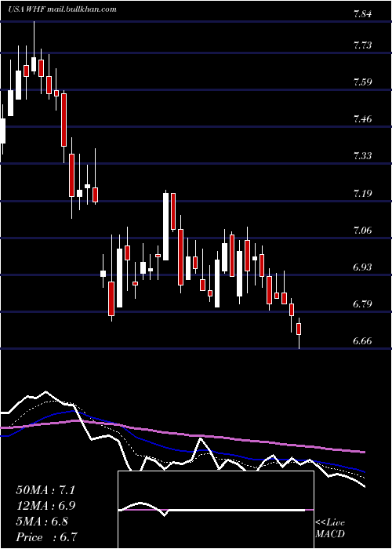Click the <<Live MACD label
This screenshot has width=392, height=549.
point(330,529)
